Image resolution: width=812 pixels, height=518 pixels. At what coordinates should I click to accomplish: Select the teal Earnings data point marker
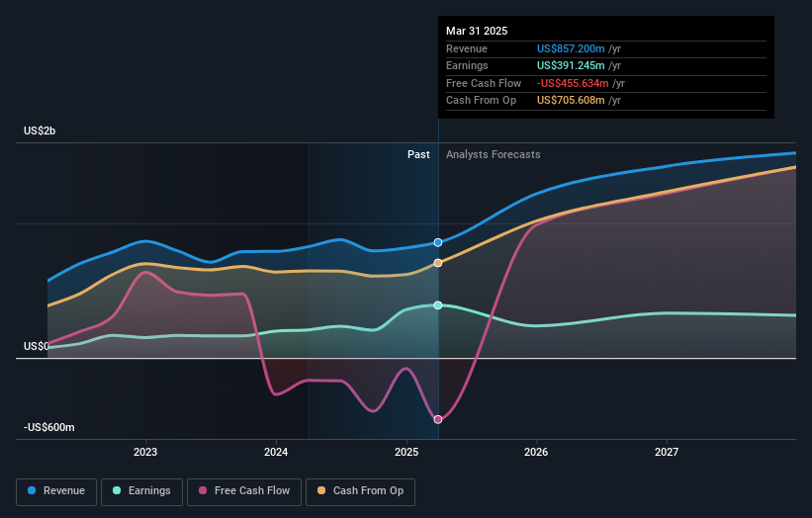click(x=438, y=305)
